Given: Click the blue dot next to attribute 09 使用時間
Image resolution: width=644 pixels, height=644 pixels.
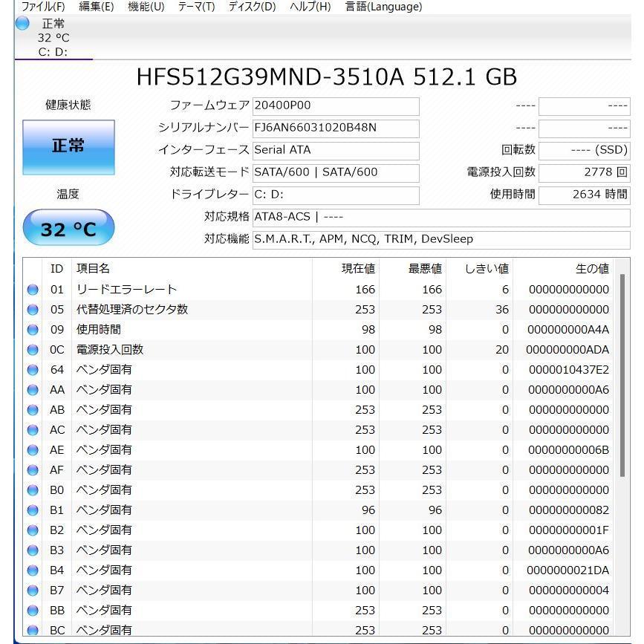Looking at the screenshot, I should (x=32, y=329).
